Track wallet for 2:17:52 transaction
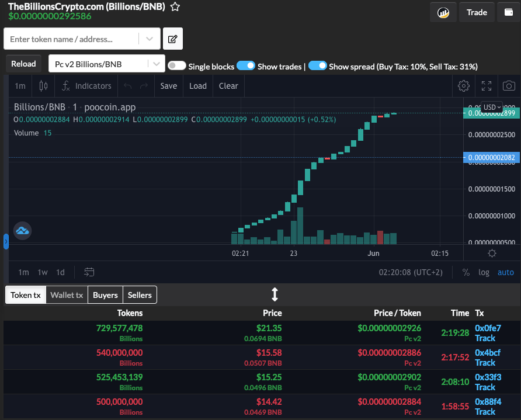The height and width of the screenshot is (420, 521). (x=485, y=363)
